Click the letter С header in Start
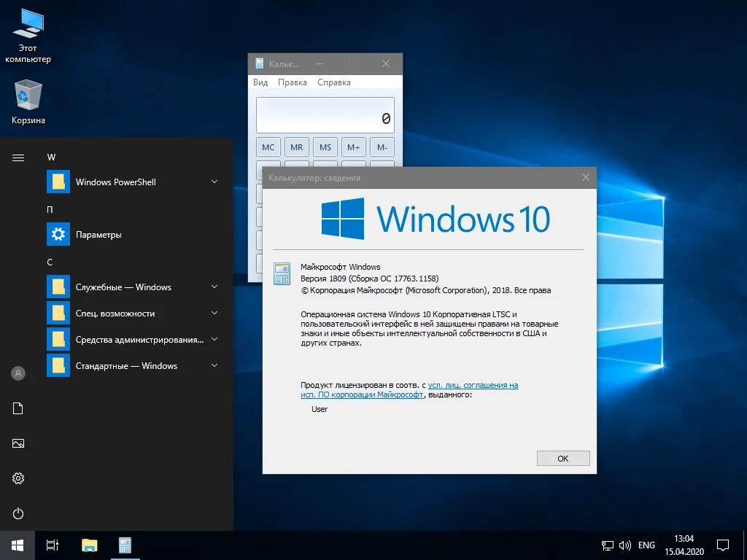The image size is (747, 560). pos(50,262)
